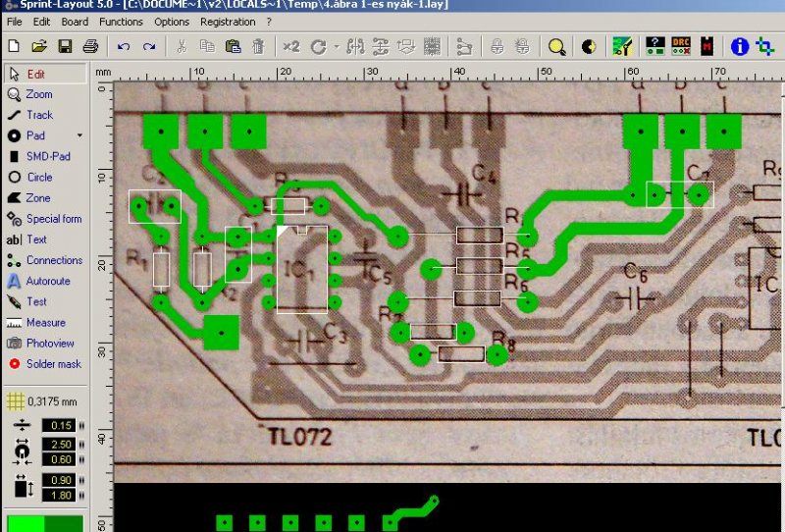Click the 0,3175 mm grid size setting
The height and width of the screenshot is (532, 785).
43,401
